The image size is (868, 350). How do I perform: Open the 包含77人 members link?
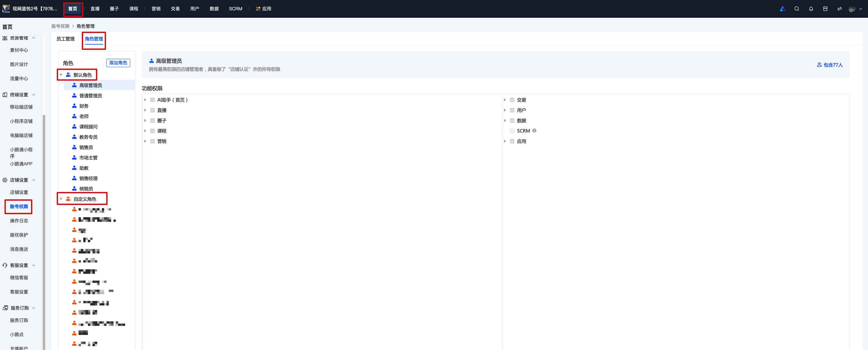point(830,65)
